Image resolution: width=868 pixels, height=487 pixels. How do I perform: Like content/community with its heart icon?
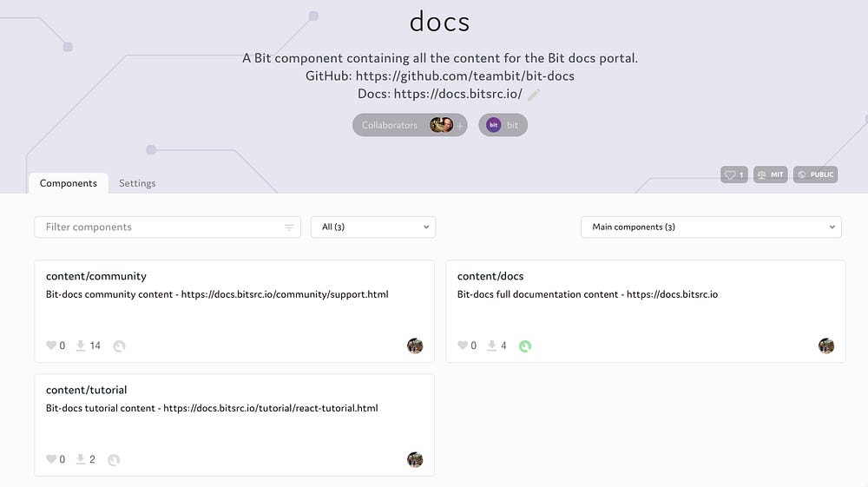51,346
